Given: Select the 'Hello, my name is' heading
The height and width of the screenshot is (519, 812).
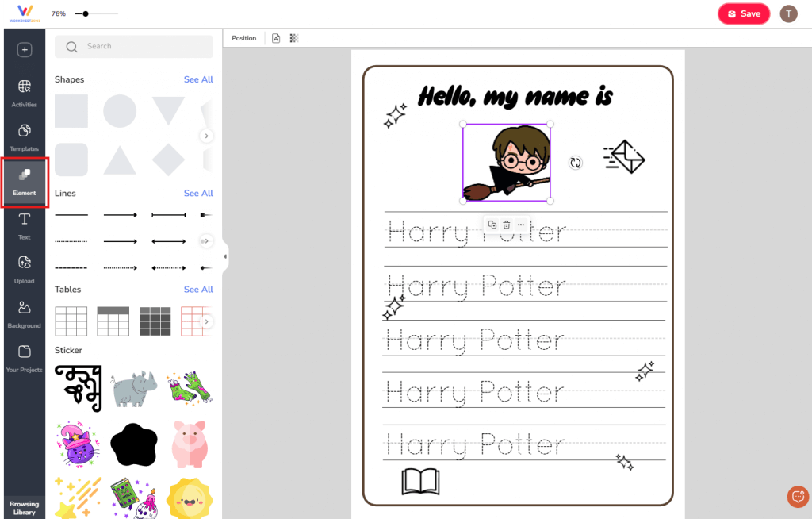Looking at the screenshot, I should (515, 97).
